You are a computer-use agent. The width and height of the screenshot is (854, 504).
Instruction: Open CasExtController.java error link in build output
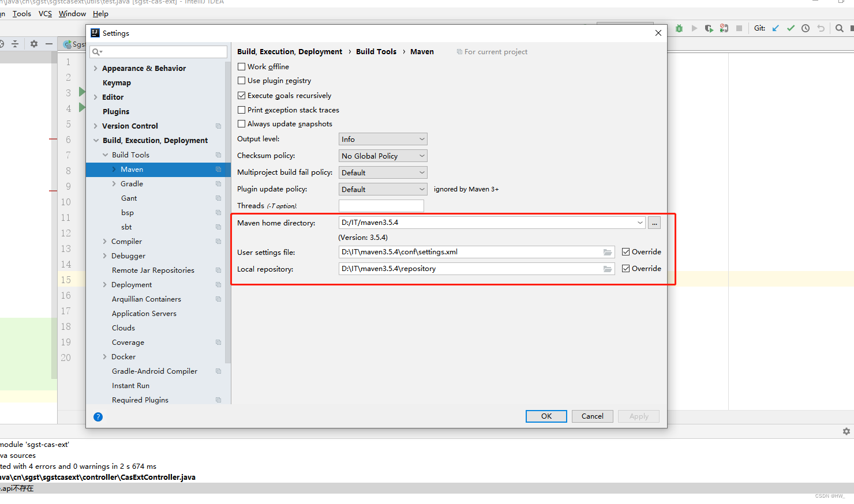point(98,477)
